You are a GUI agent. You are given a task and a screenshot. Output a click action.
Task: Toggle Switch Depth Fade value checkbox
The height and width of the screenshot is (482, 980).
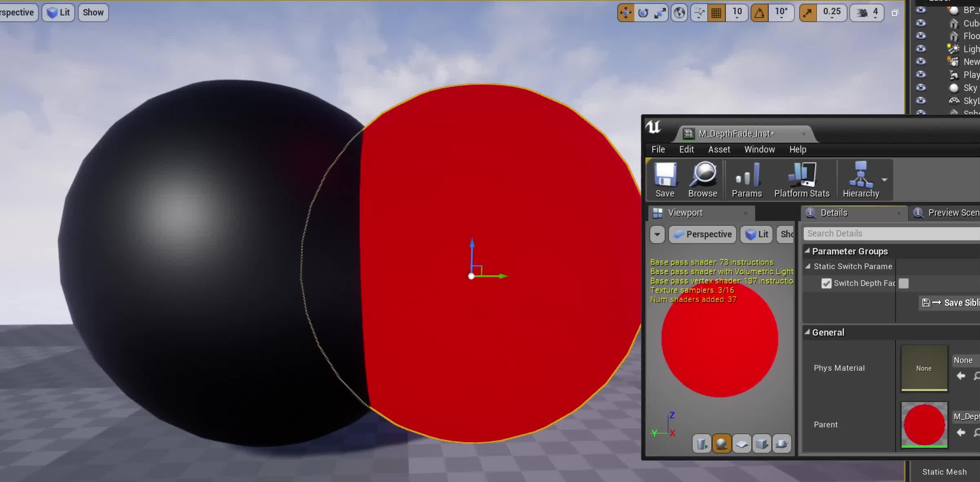coord(904,283)
